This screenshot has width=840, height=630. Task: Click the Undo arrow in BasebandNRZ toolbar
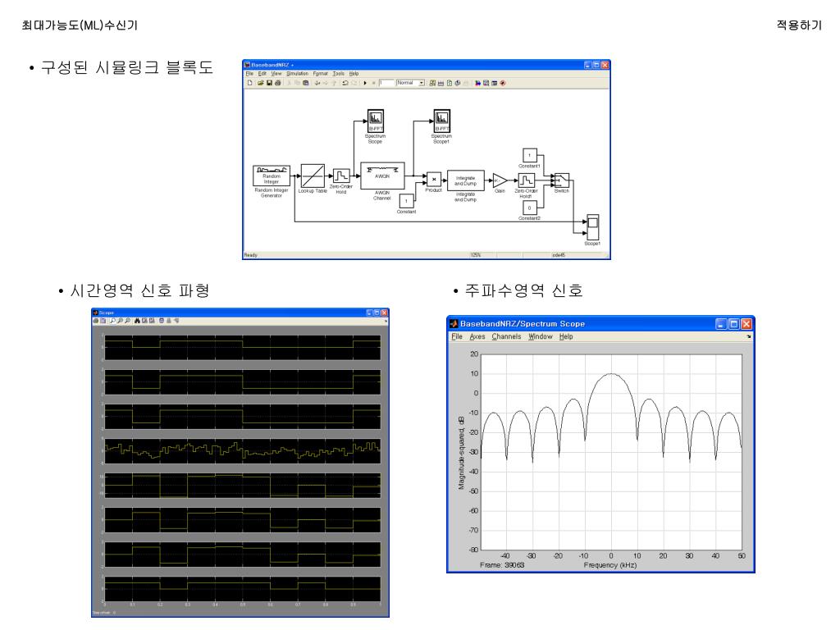pos(345,83)
